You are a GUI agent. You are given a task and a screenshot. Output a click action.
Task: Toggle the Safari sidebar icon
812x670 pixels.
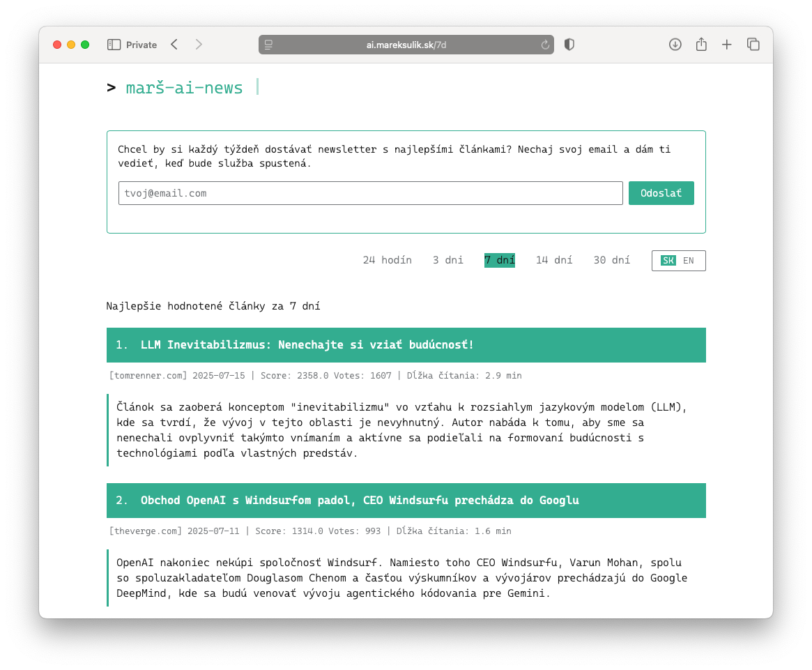tap(114, 45)
